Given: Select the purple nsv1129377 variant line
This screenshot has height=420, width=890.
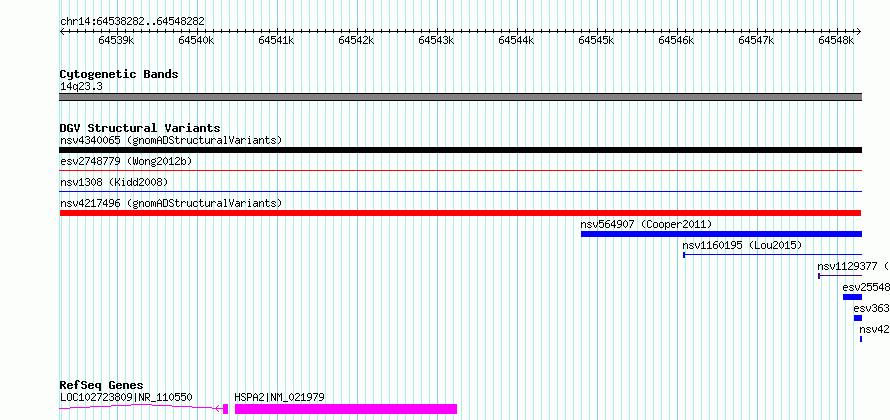Looking at the screenshot, I should pyautogui.click(x=840, y=276).
